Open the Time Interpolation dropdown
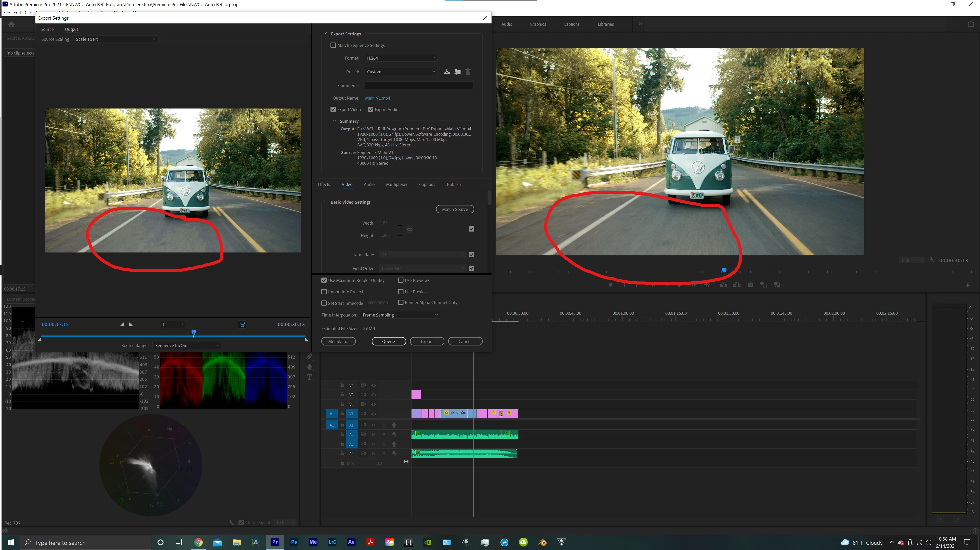Viewport: 980px width, 550px height. pos(400,315)
